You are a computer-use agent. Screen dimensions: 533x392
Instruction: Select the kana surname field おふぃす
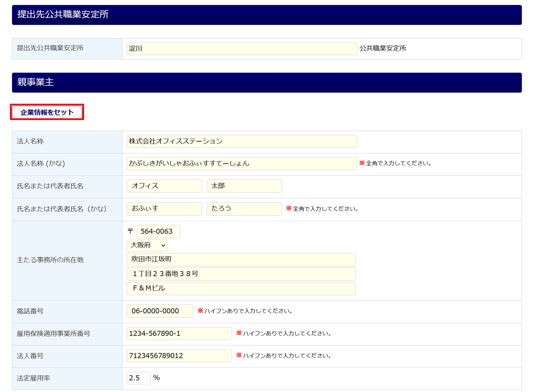coord(164,209)
